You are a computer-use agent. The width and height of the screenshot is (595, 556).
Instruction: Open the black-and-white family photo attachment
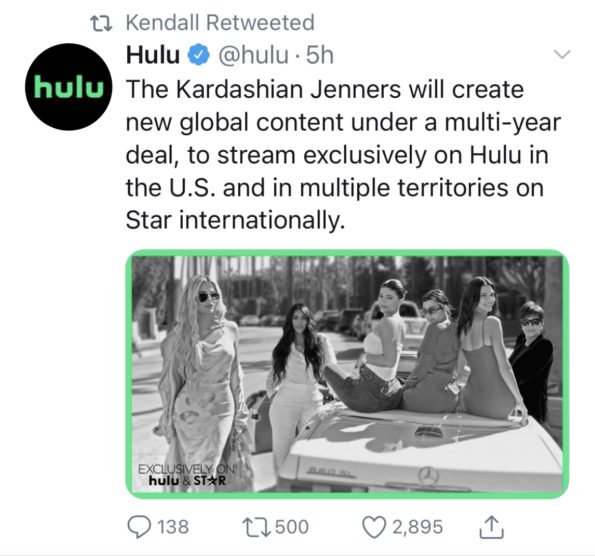pos(347,374)
